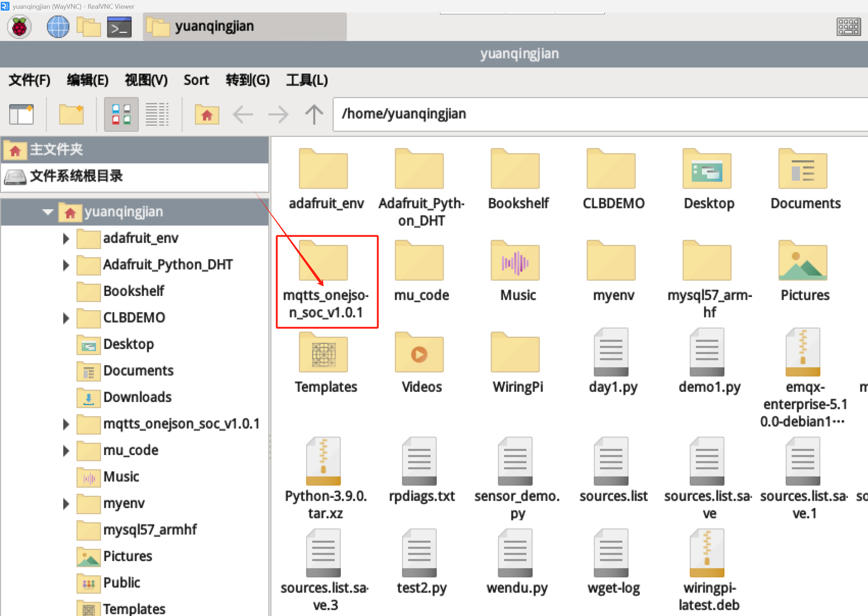Select Documents in the folder tree

pyautogui.click(x=125, y=371)
